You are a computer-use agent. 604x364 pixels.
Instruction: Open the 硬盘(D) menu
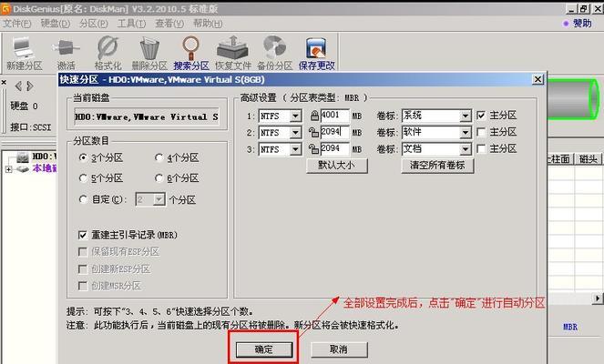56,24
